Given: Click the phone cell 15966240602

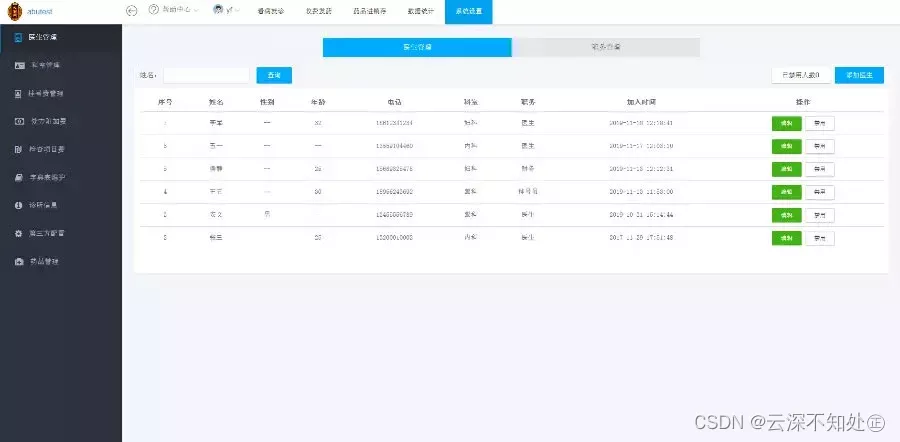Looking at the screenshot, I should click(x=394, y=192).
